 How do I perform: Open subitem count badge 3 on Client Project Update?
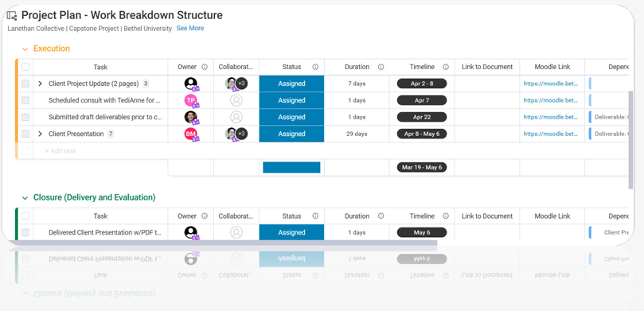[146, 84]
